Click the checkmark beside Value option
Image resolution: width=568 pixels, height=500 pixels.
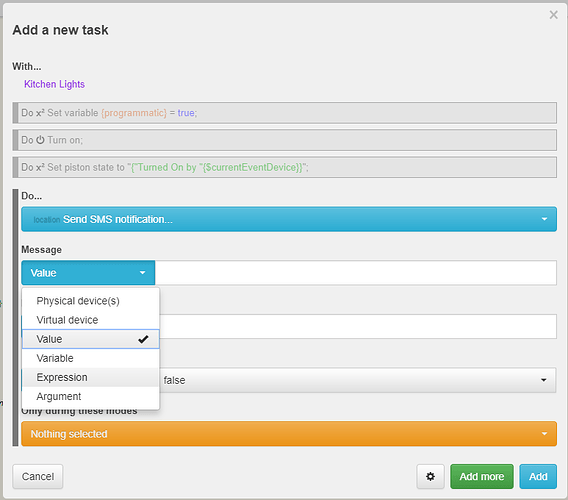point(143,339)
